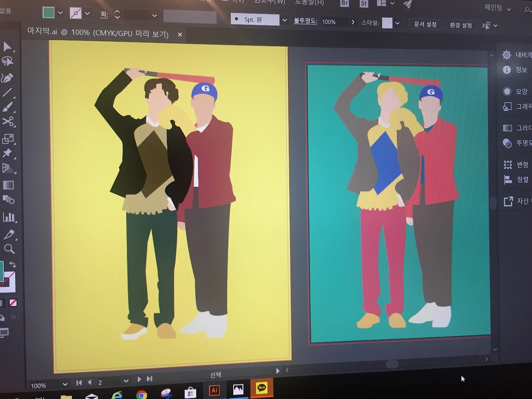Expand the align-to options arrow in control bar
The image size is (532, 399).
495,26
